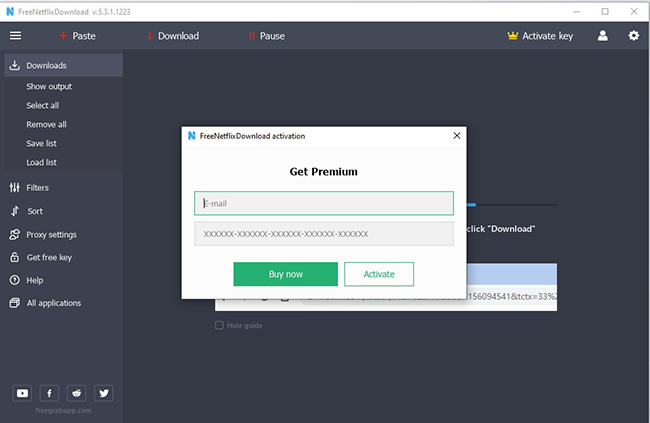Image resolution: width=650 pixels, height=423 pixels.
Task: Click the red plus Paste icon
Action: click(x=63, y=36)
